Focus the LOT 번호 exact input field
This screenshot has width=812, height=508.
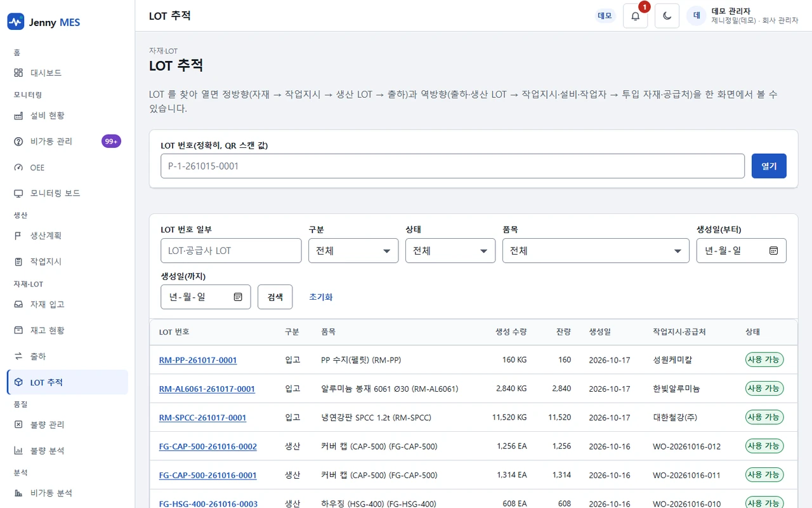tap(452, 166)
